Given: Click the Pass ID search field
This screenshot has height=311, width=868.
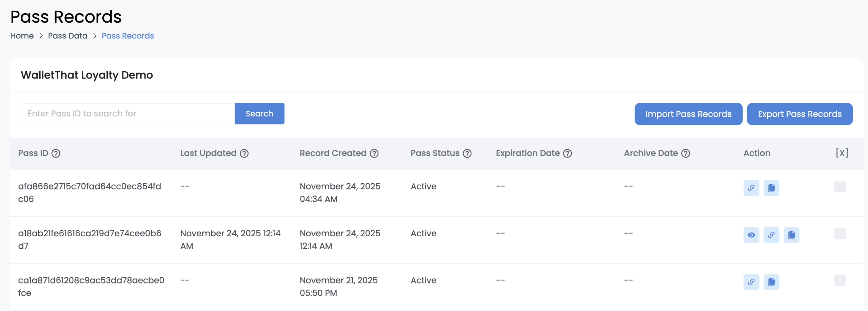Looking at the screenshot, I should click(x=127, y=113).
